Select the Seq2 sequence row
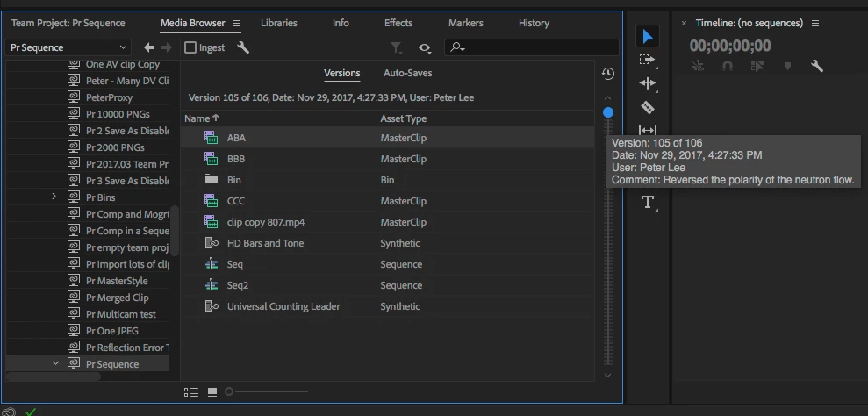The width and height of the screenshot is (868, 416). [x=388, y=285]
